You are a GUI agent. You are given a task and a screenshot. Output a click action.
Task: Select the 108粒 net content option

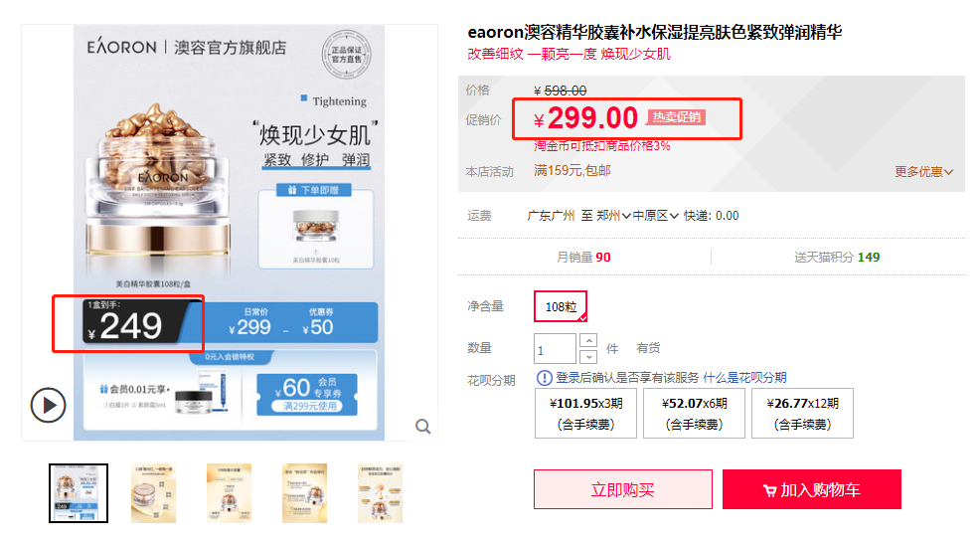coord(561,306)
